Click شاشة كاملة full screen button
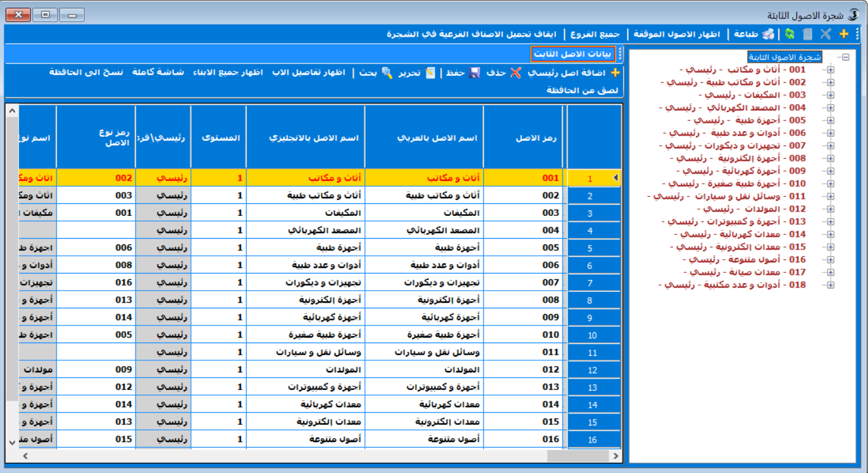 click(158, 73)
